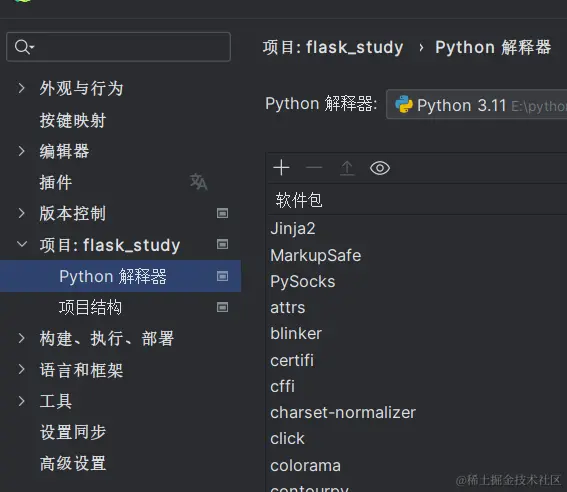Screen dimensions: 567x492
Task: Click the upgrade package arrow icon
Action: tap(347, 168)
